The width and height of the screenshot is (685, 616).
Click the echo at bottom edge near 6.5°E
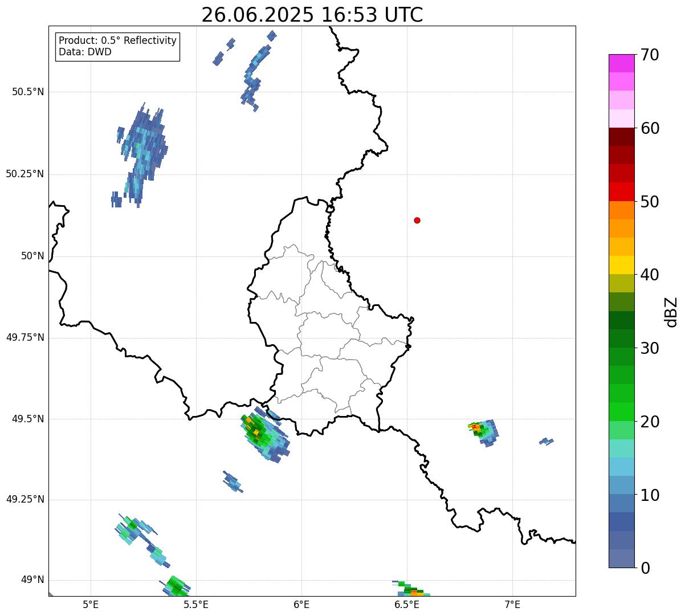pyautogui.click(x=411, y=589)
